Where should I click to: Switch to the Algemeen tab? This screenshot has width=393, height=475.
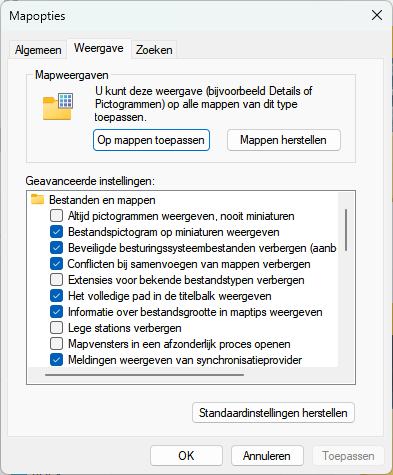click(x=38, y=50)
